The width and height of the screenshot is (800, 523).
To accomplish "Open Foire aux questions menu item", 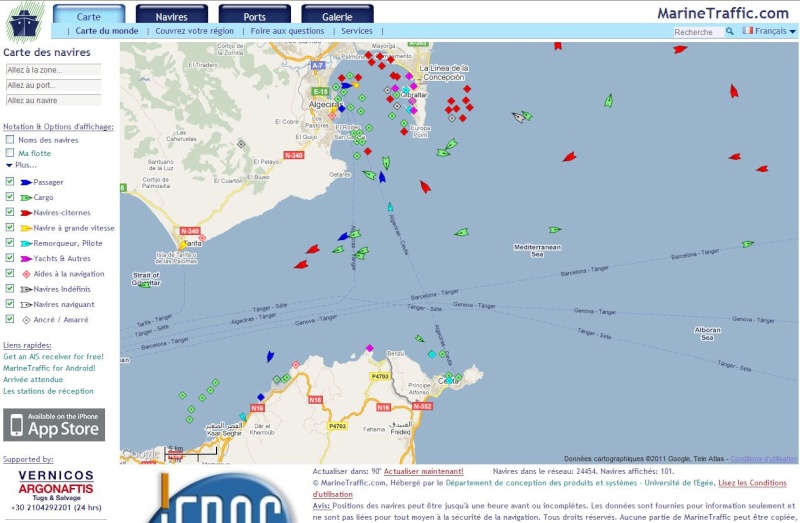I will [287, 31].
